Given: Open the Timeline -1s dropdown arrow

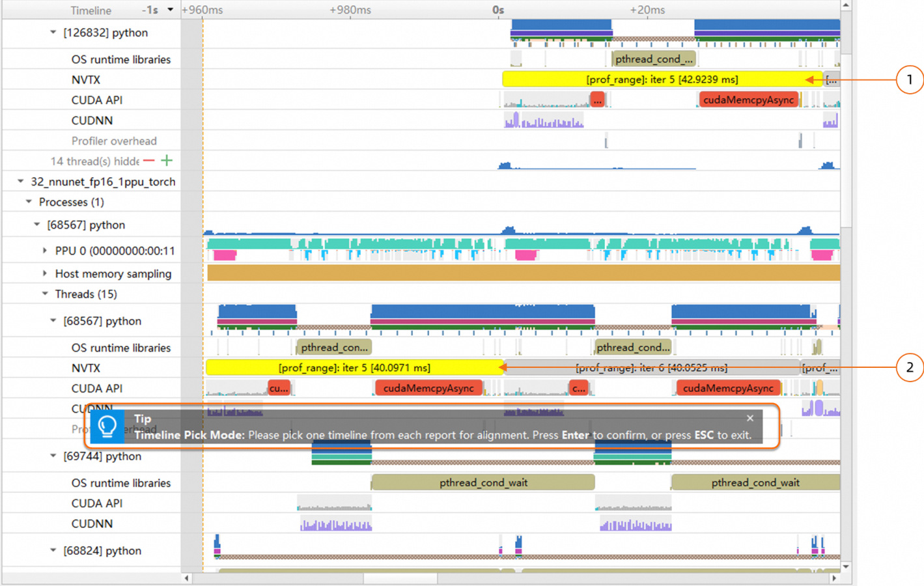Looking at the screenshot, I should pyautogui.click(x=171, y=10).
